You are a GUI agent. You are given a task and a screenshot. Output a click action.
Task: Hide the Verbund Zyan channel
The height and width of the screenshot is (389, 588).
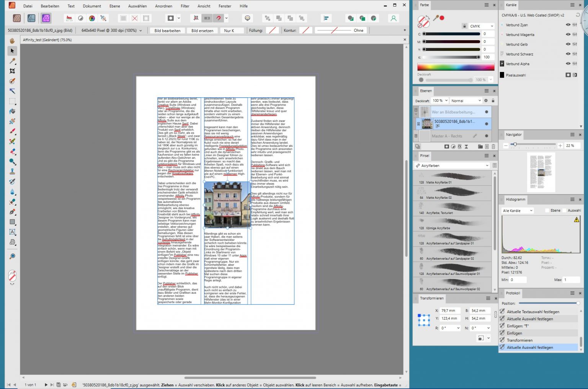pyautogui.click(x=568, y=25)
